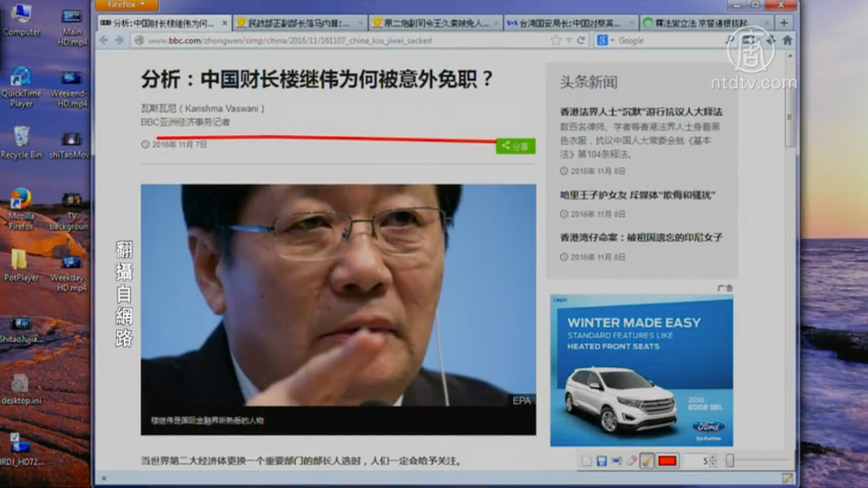Image resolution: width=868 pixels, height=488 pixels.
Task: Click the green 分享 share button
Action: [x=515, y=146]
